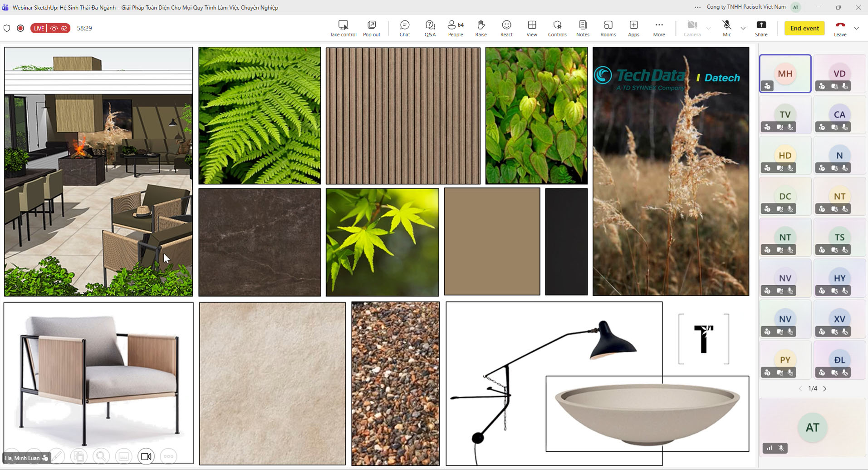Image resolution: width=868 pixels, height=470 pixels.
Task: Click the End event button
Action: [x=804, y=28]
